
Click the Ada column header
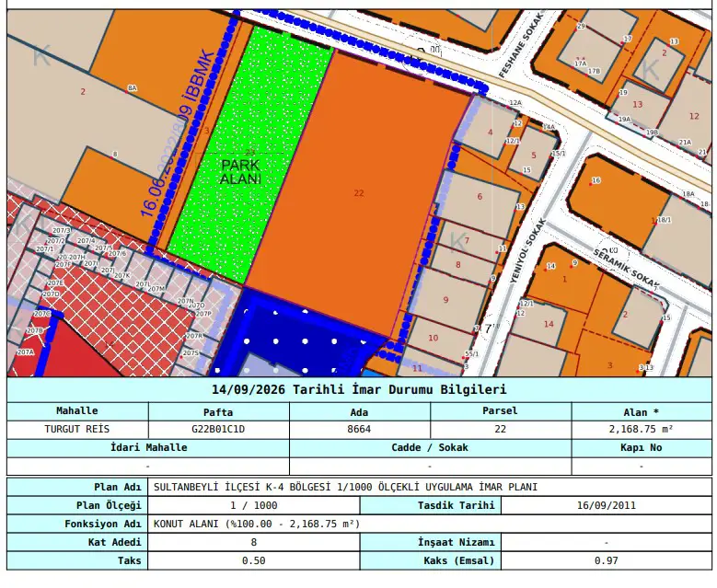tap(359, 412)
